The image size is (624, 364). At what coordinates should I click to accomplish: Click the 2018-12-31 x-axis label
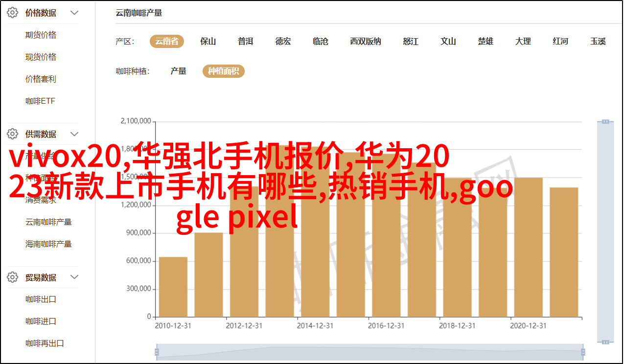[x=457, y=325]
